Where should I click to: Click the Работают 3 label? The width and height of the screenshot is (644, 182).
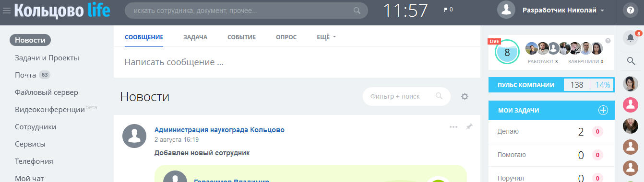pyautogui.click(x=543, y=61)
